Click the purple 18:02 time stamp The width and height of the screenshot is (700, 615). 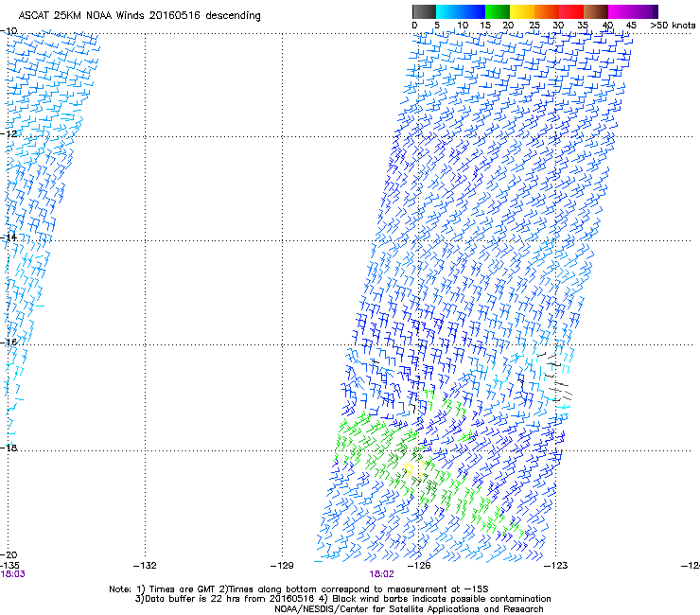382,574
